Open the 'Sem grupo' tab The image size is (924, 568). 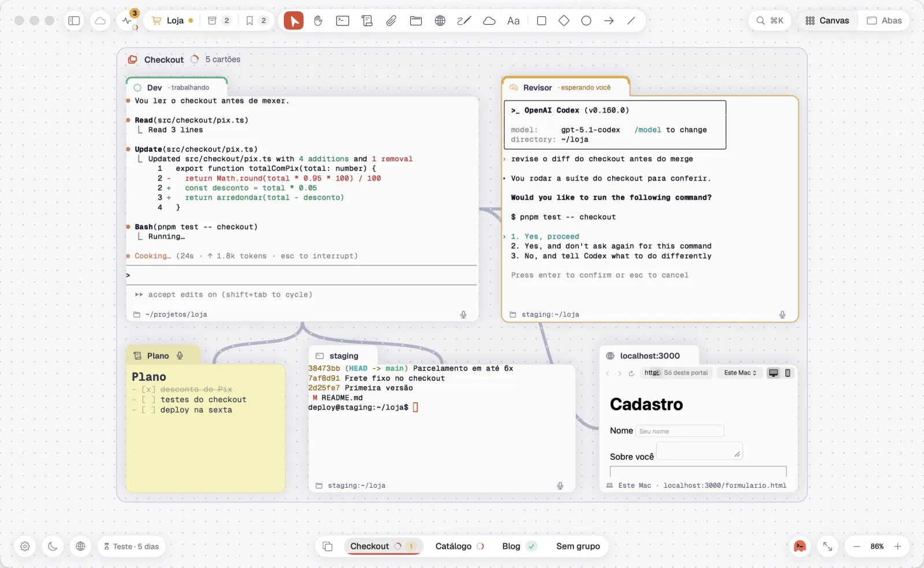(578, 546)
